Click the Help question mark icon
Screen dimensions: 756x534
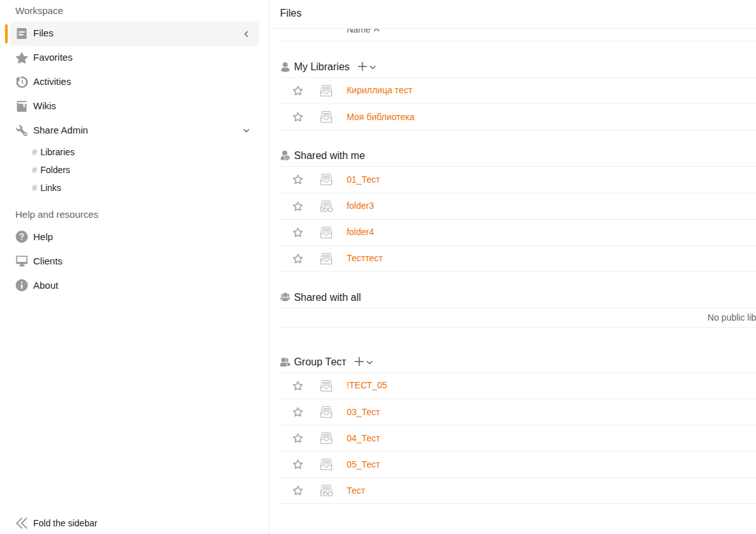[x=22, y=237]
